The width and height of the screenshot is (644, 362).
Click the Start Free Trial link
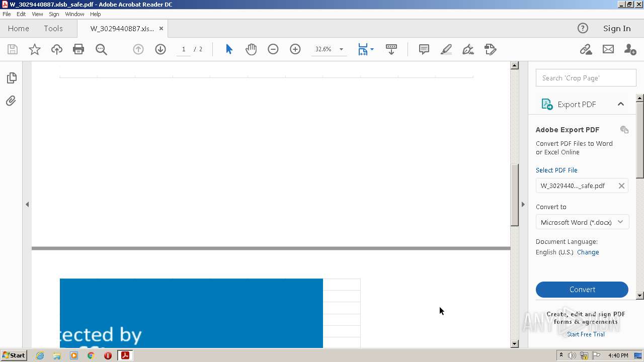point(586,334)
